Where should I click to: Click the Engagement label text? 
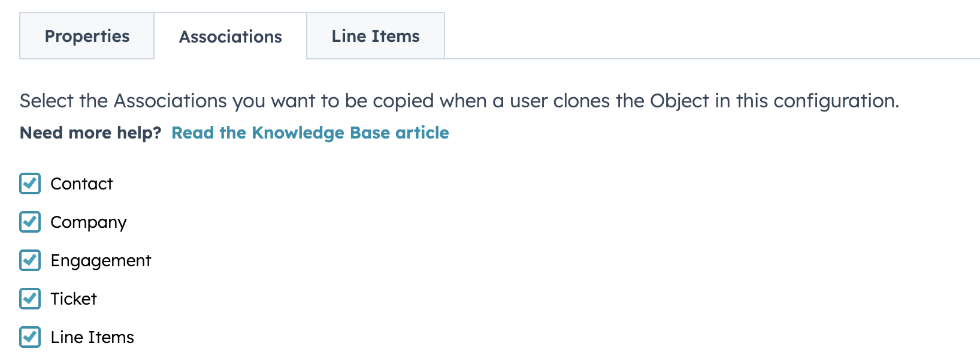[101, 261]
